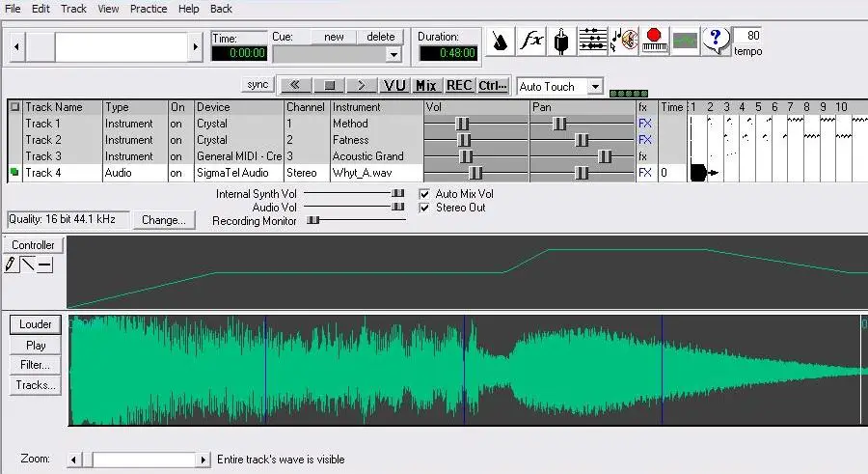Toggle Auto Mix Vol checkbox
Image resolution: width=868 pixels, height=474 pixels.
click(425, 194)
